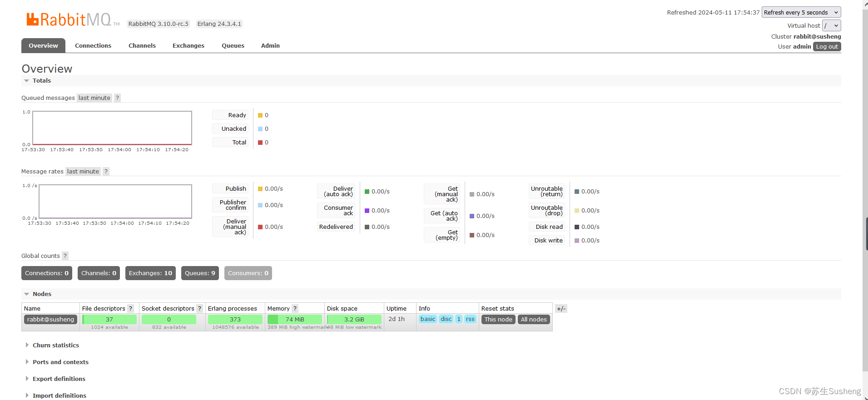Viewport: 868px width, 400px height.
Task: Open the Virtual host dropdown
Action: (x=832, y=25)
